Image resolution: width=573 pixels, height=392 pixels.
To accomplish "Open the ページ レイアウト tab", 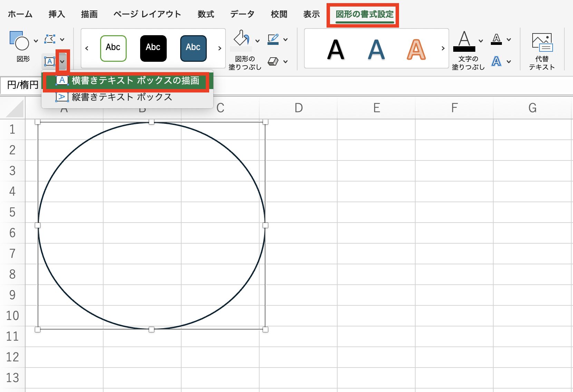I will pos(147,14).
